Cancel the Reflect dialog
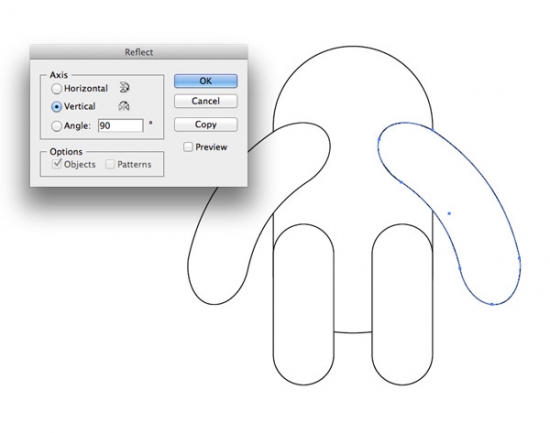Screen dimensions: 550x433 (206, 101)
